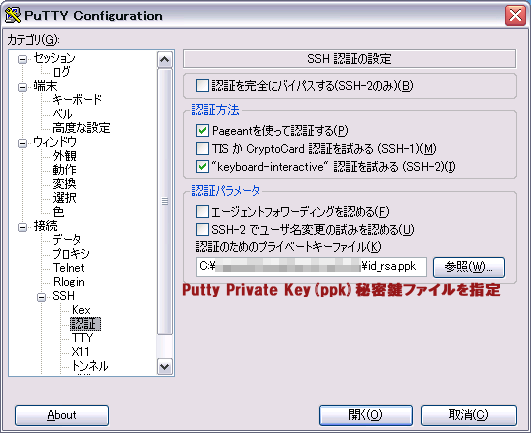Enable SSH-2 username change attempts checkbox

202,230
